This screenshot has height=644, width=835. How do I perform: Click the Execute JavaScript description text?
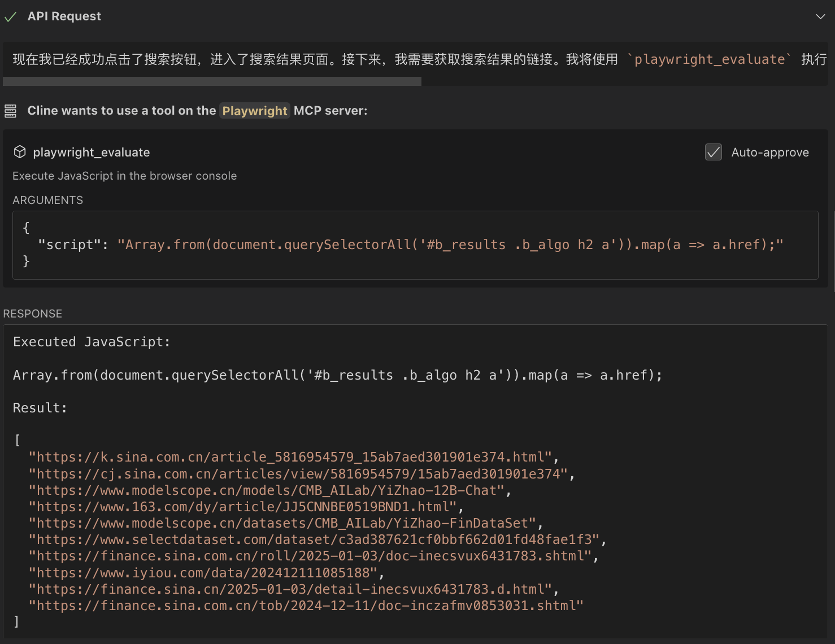coord(124,176)
